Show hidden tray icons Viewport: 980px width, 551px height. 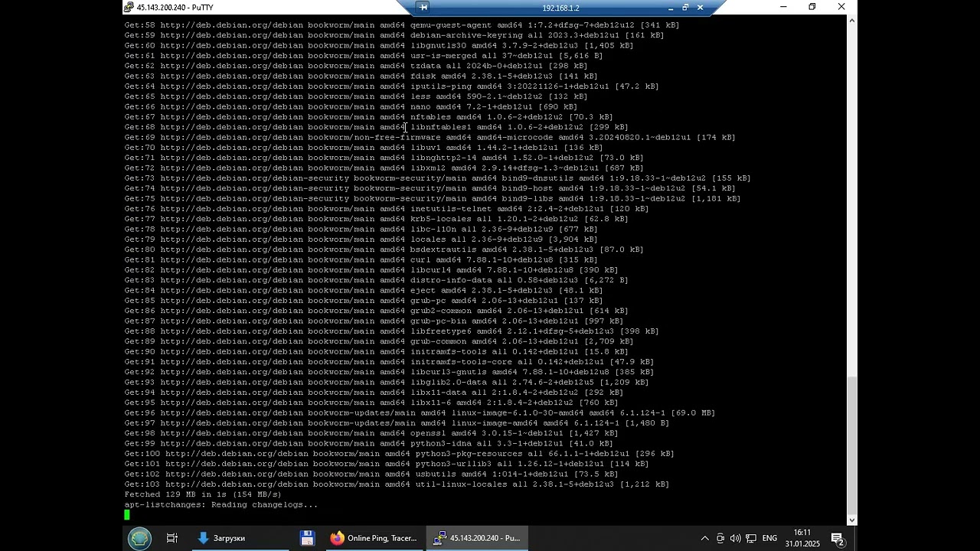[x=704, y=539]
